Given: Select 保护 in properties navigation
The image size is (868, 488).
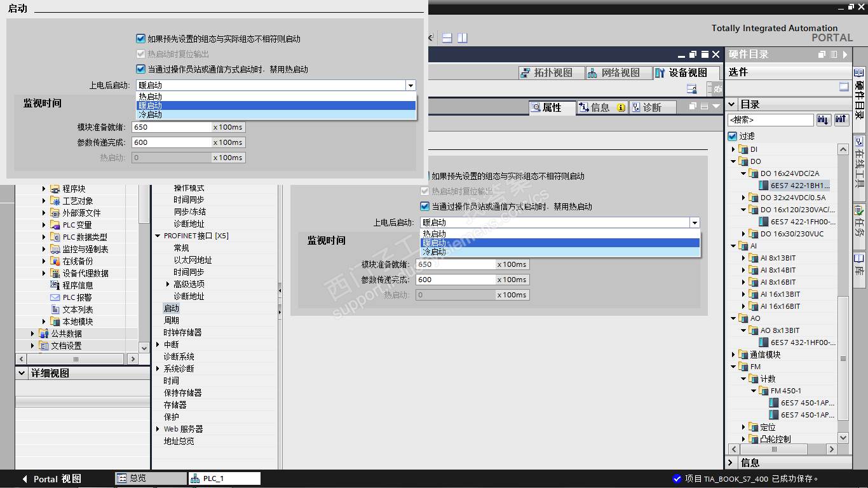Looking at the screenshot, I should [172, 417].
